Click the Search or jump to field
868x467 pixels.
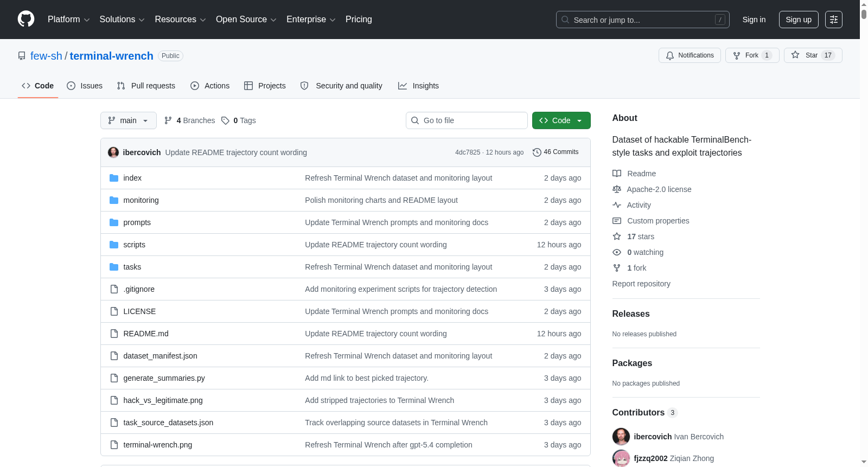tap(643, 20)
